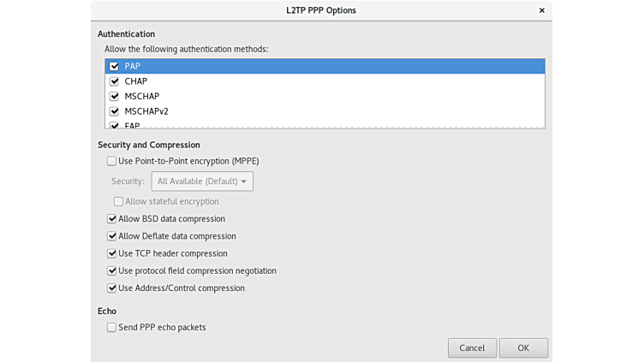Disable MSCHAPv2 authentication method
This screenshot has width=644, height=362.
coord(114,111)
